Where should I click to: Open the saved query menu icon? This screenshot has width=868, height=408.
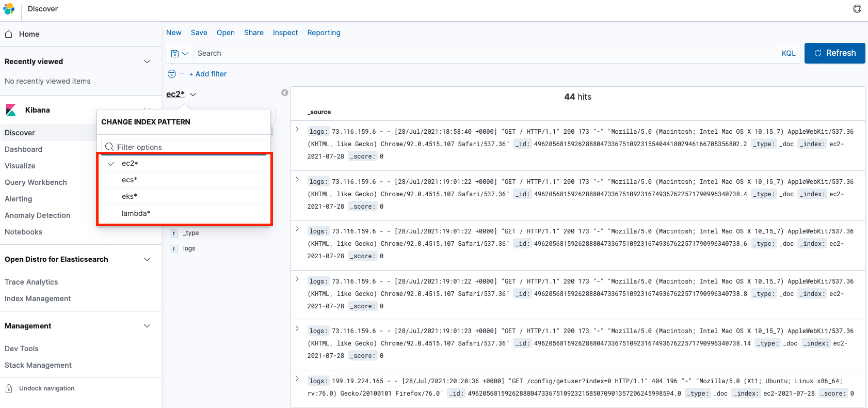click(180, 53)
